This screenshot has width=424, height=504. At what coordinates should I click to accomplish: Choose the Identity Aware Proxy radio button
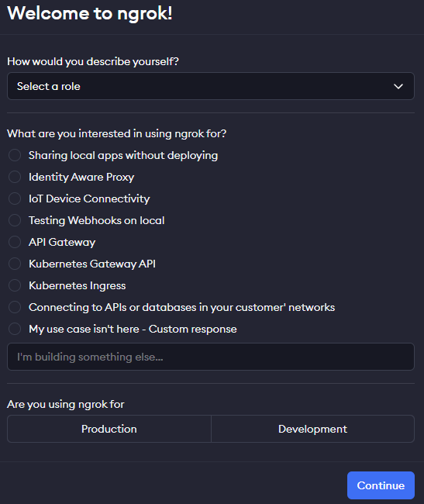15,177
